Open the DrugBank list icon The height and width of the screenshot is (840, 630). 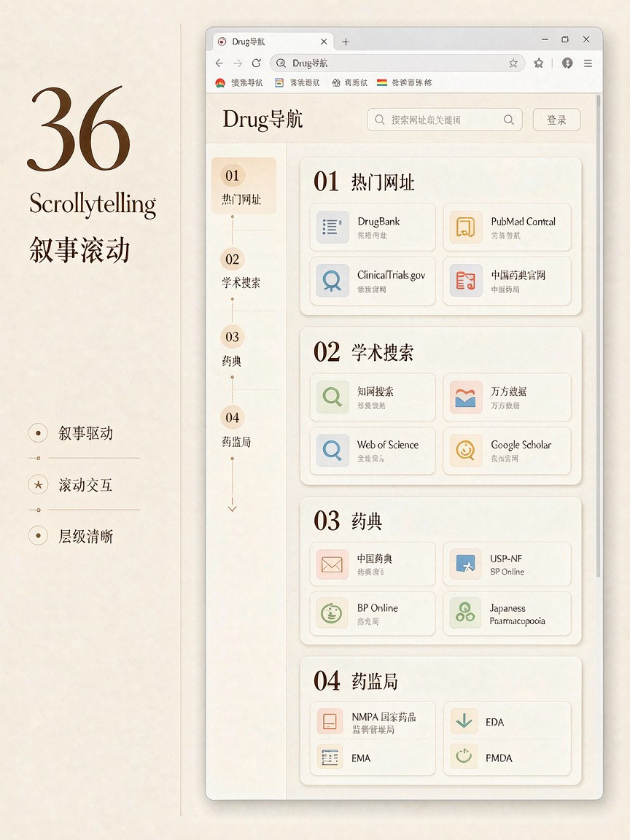pyautogui.click(x=332, y=227)
